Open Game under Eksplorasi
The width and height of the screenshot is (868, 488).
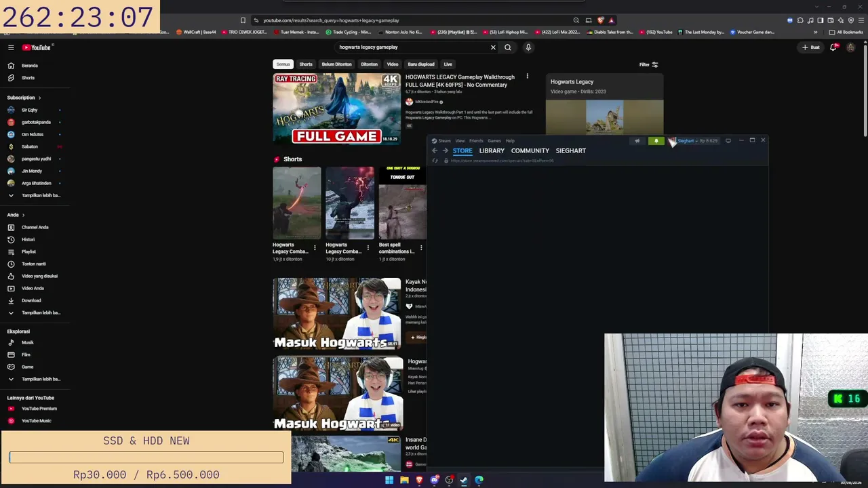click(27, 367)
